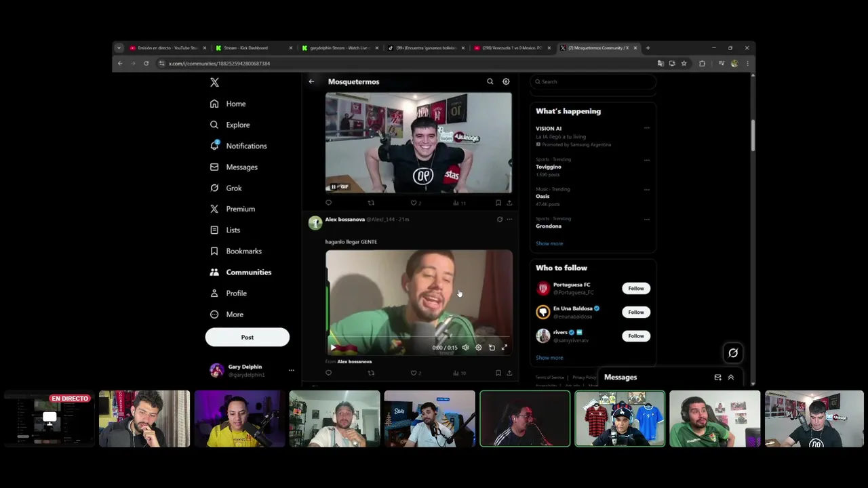
Task: Share Alex bossanova's post
Action: [x=509, y=373]
